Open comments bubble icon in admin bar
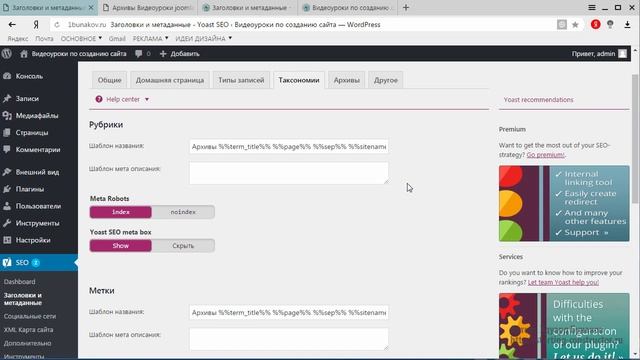640x360 pixels. coord(139,54)
